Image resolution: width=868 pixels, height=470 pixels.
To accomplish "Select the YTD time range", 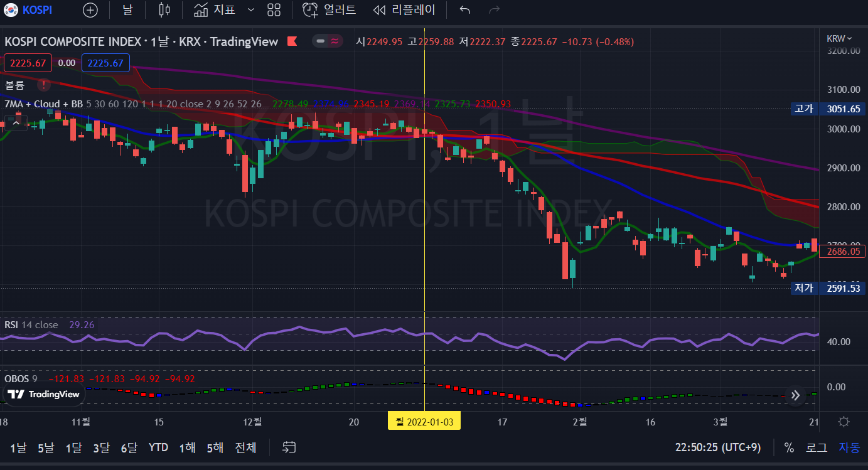I will 158,447.
